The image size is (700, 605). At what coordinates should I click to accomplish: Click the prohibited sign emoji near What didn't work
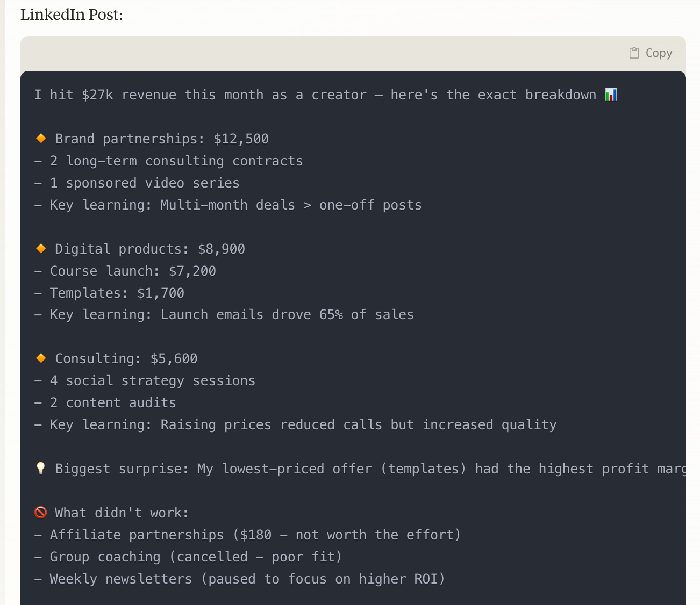click(41, 513)
